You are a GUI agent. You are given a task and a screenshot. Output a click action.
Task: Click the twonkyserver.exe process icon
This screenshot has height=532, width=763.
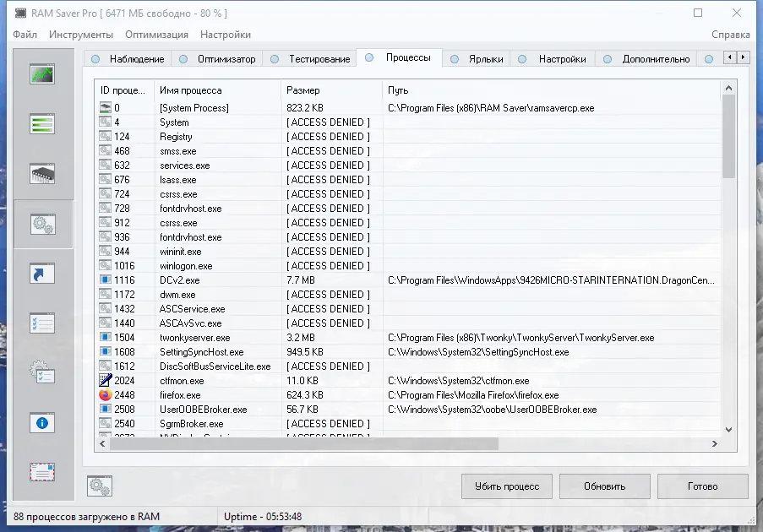pyautogui.click(x=105, y=337)
